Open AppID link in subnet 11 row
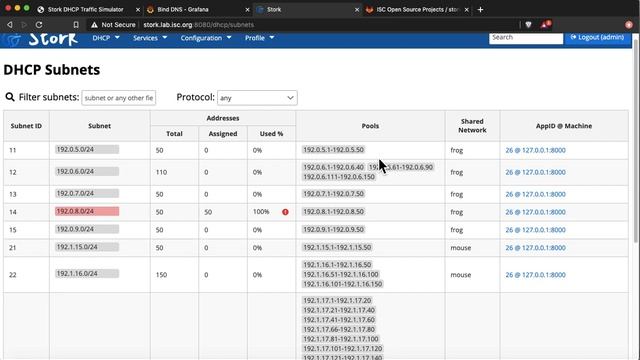 point(535,150)
